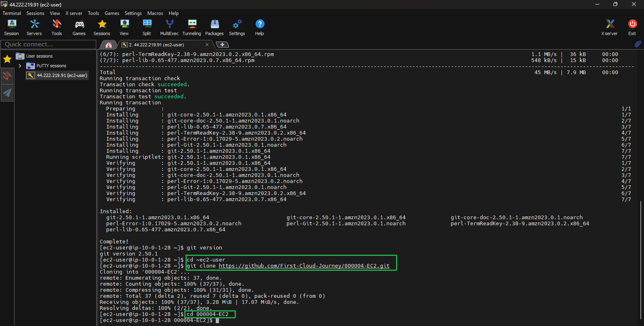Open the Tools toolbar icon
Screen dimensions: 644x326
[57, 27]
